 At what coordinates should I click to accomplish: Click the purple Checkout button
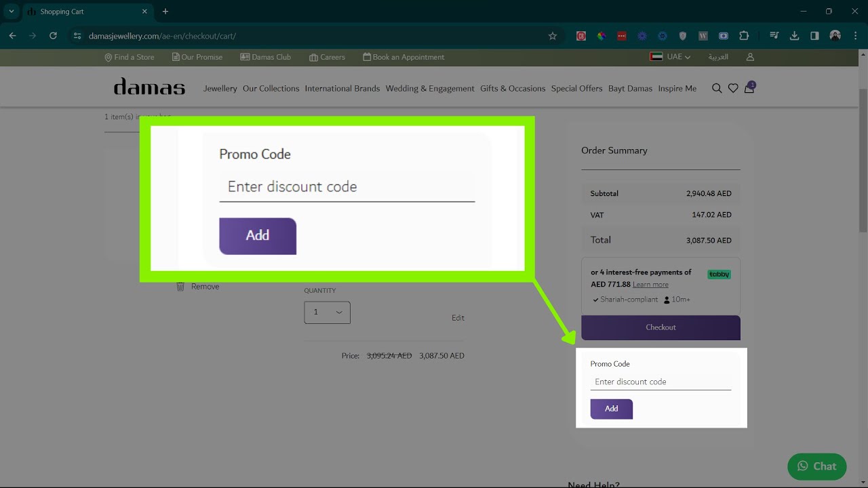pos(660,327)
